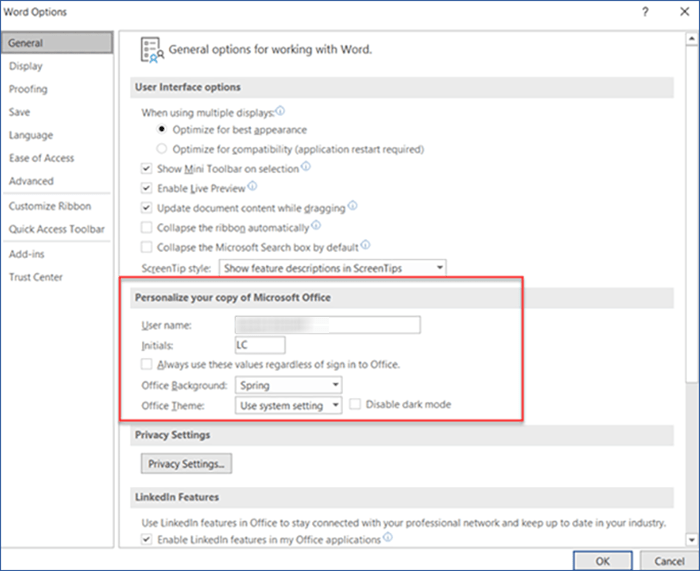Click the scrollbar down arrow
The image size is (700, 571).
(692, 540)
